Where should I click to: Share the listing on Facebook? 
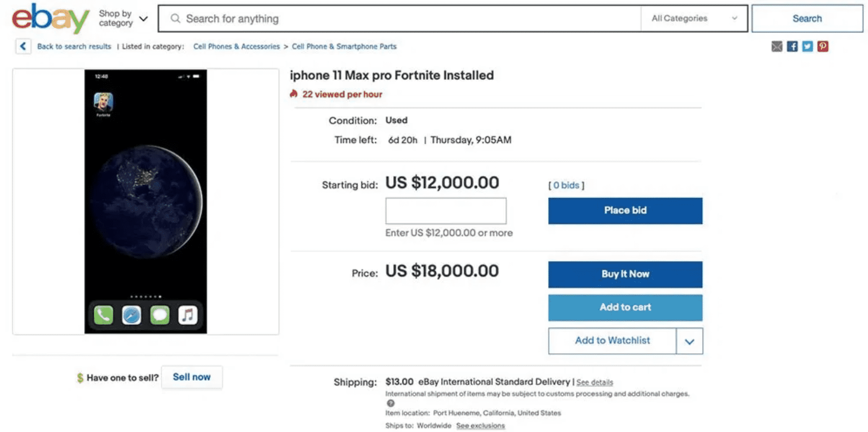pos(792,46)
